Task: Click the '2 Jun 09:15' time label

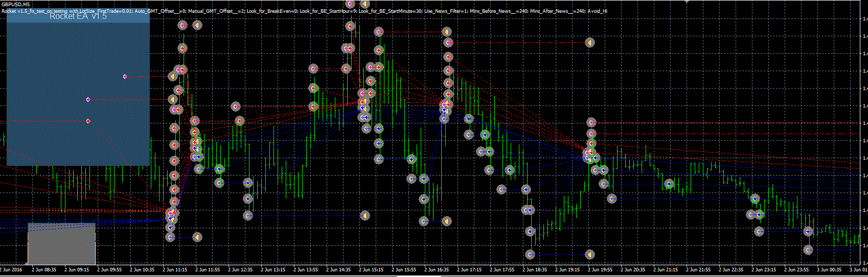Action: click(x=77, y=269)
